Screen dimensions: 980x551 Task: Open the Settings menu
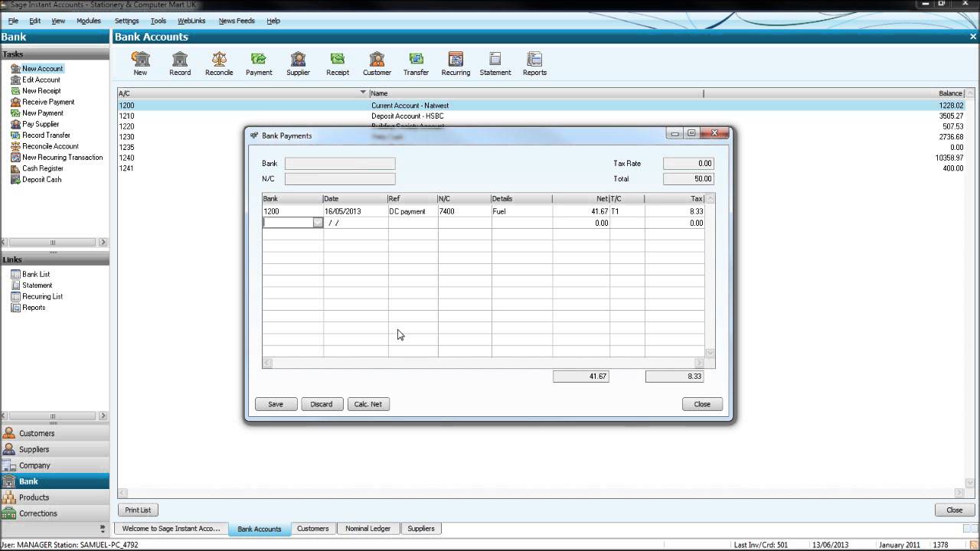point(126,21)
